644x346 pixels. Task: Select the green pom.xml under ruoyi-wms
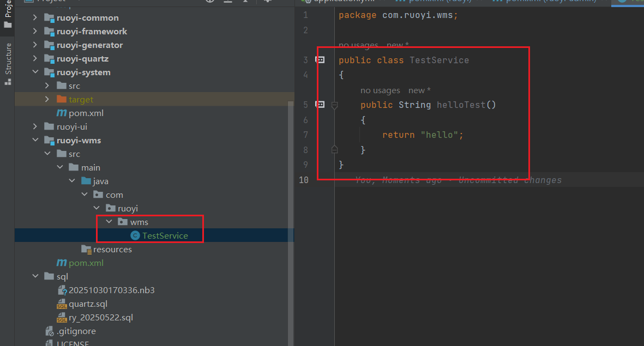pyautogui.click(x=86, y=263)
